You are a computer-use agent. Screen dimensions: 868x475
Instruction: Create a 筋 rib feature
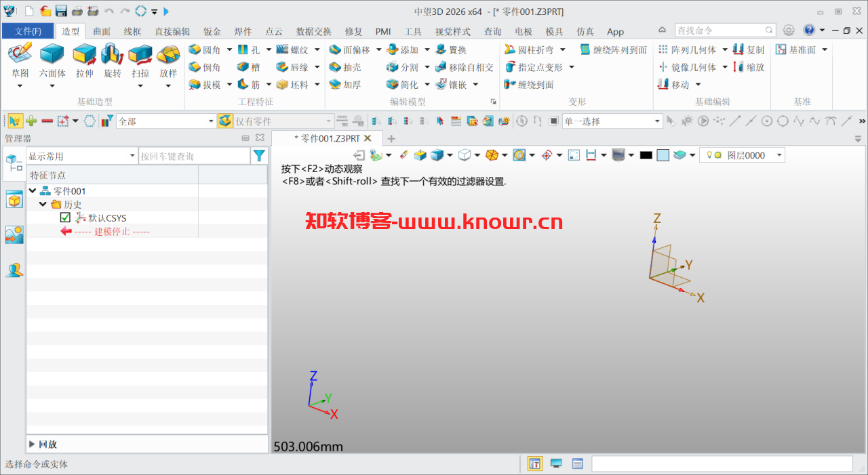(x=249, y=85)
